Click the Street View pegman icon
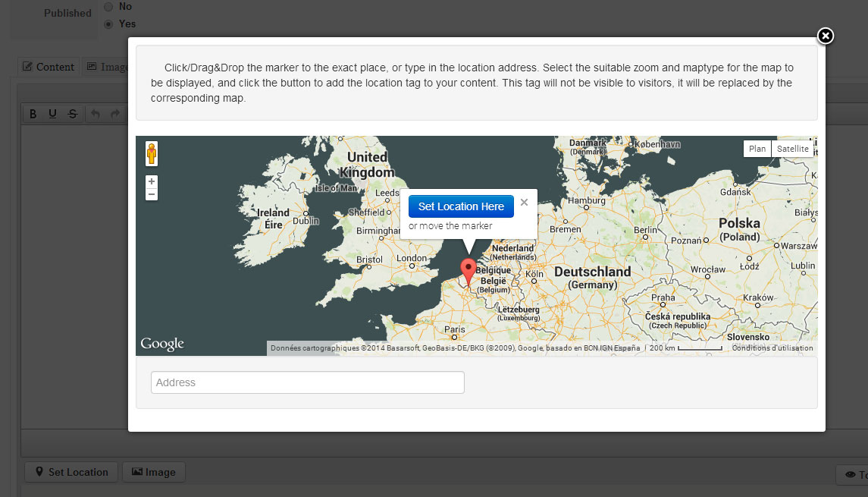 (151, 153)
